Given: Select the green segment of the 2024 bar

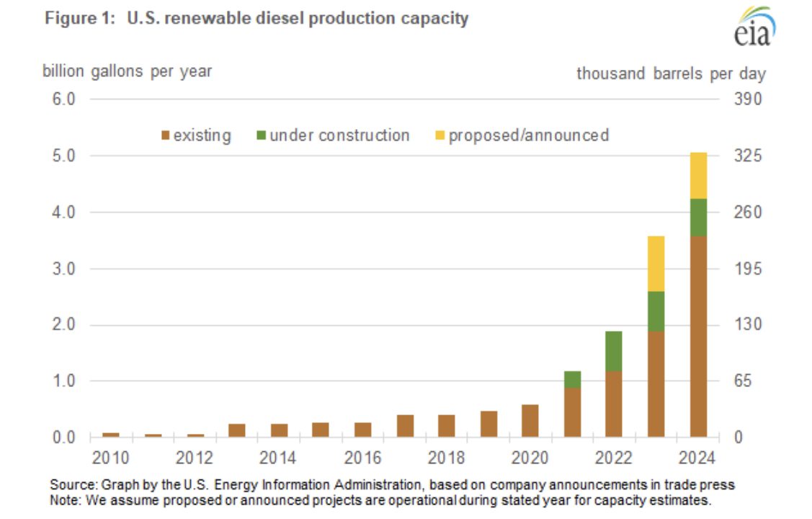Looking at the screenshot, I should (x=698, y=217).
